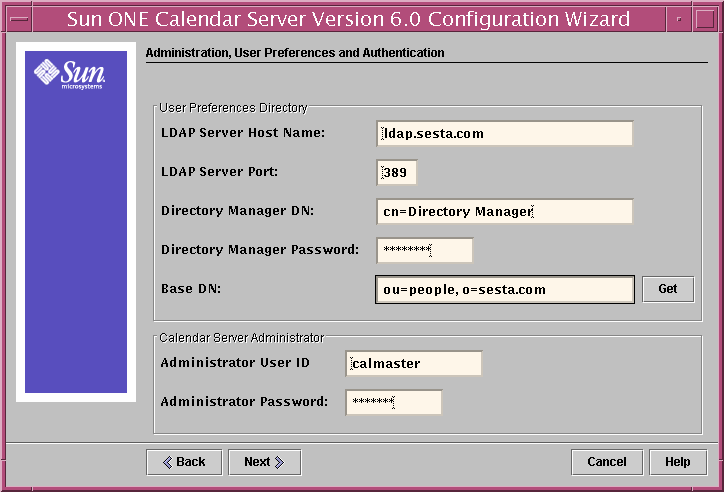Click the 'Directory Manager DN:' label
The width and height of the screenshot is (724, 492).
tap(237, 211)
